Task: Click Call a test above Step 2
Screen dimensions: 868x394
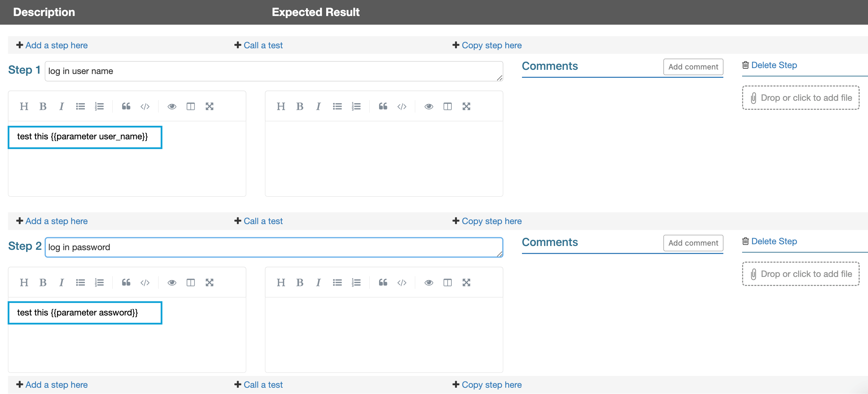Action: pyautogui.click(x=263, y=221)
